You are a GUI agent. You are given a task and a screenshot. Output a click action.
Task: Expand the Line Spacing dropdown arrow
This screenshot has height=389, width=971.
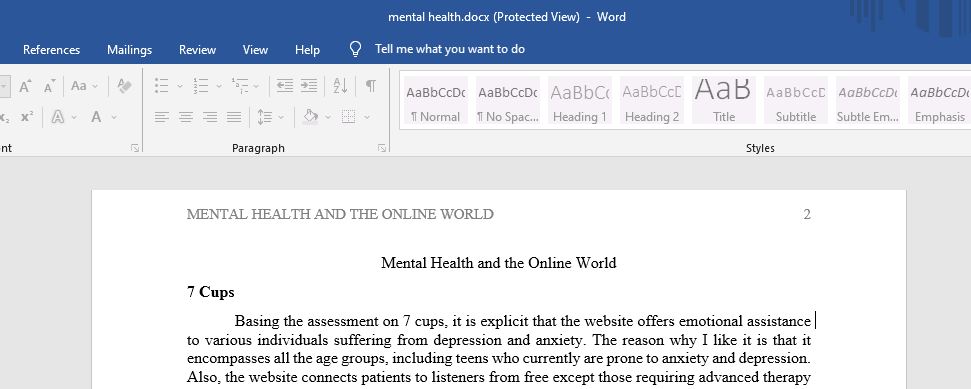[x=281, y=117]
